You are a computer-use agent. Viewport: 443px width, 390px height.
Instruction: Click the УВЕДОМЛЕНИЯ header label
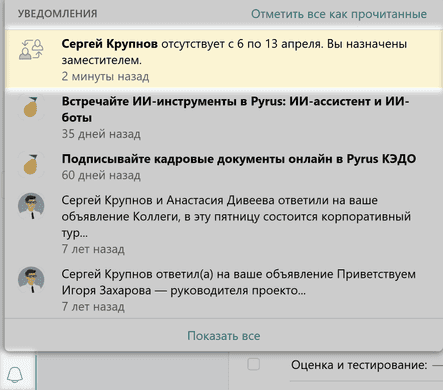(x=57, y=14)
